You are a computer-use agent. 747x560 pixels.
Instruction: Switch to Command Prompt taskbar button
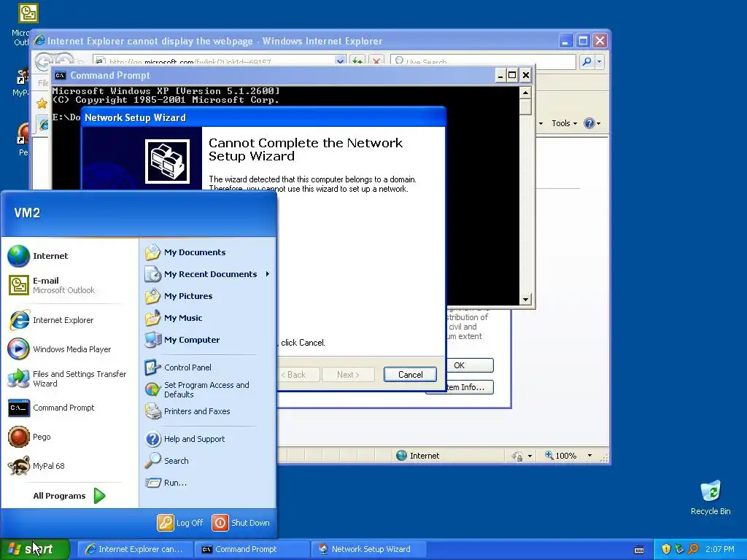pyautogui.click(x=252, y=549)
